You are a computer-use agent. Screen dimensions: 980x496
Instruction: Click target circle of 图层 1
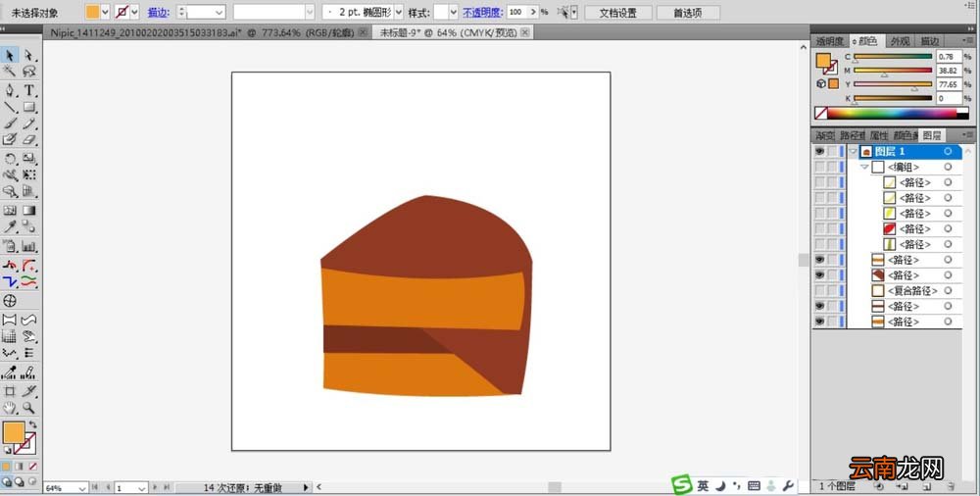(948, 151)
